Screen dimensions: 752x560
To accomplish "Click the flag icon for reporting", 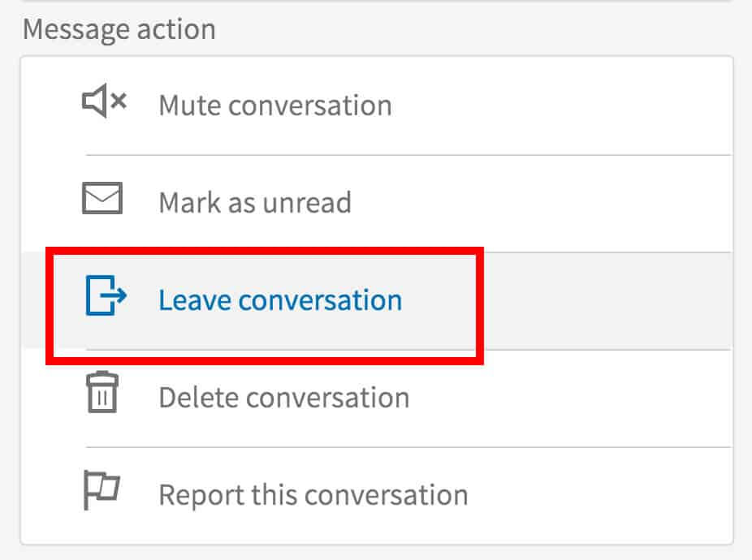I will pos(102,491).
